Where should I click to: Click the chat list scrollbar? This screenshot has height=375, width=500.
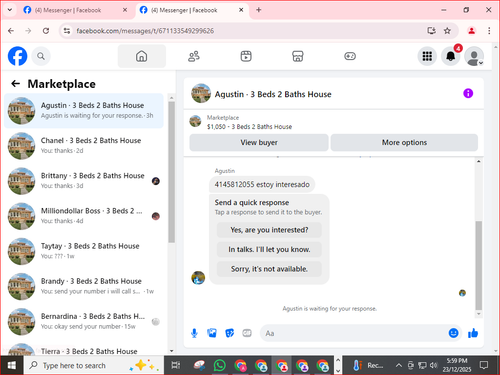pyautogui.click(x=171, y=172)
